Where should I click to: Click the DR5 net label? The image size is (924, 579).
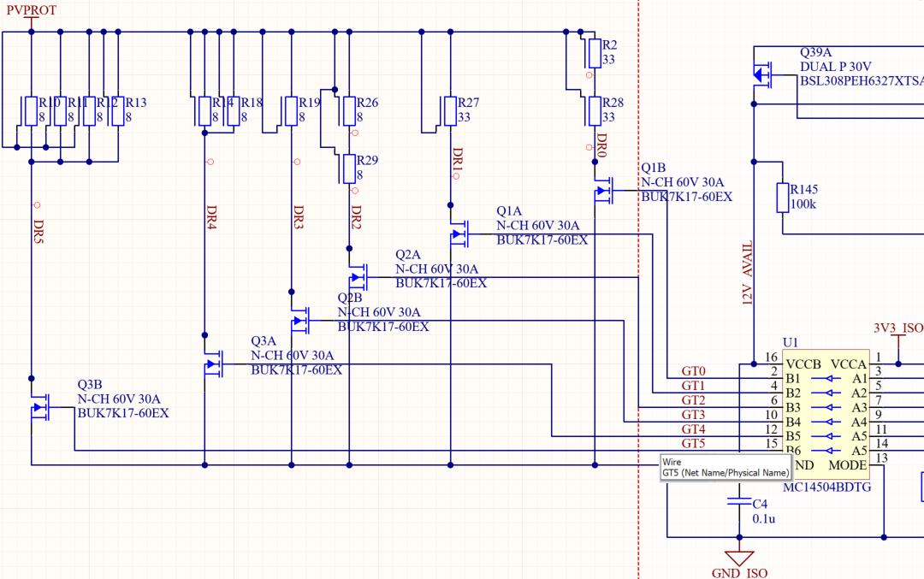click(38, 232)
